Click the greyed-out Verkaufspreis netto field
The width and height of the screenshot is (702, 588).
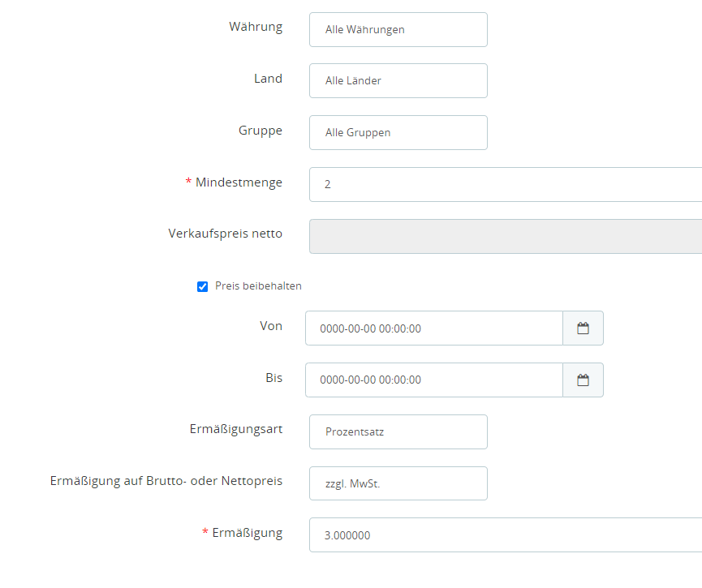505,237
